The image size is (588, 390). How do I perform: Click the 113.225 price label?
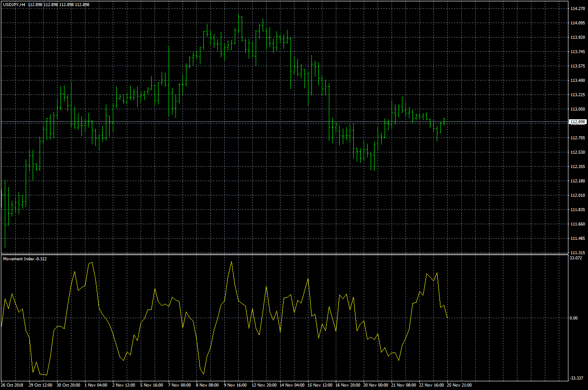577,94
